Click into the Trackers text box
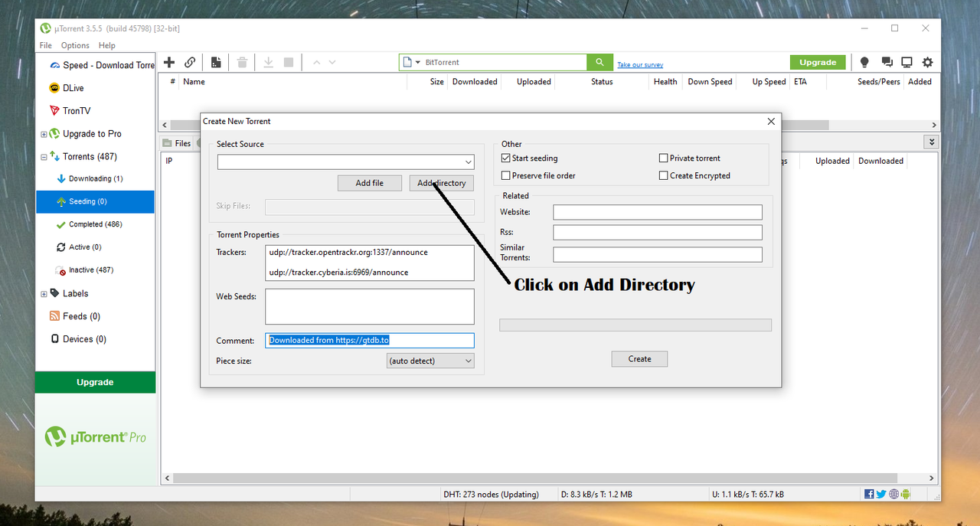The width and height of the screenshot is (980, 526). click(x=370, y=263)
